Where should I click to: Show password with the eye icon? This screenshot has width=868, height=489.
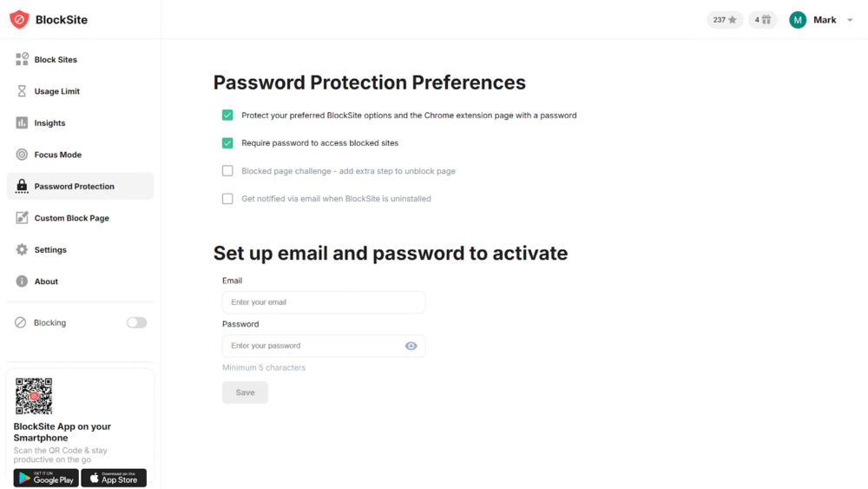point(411,346)
